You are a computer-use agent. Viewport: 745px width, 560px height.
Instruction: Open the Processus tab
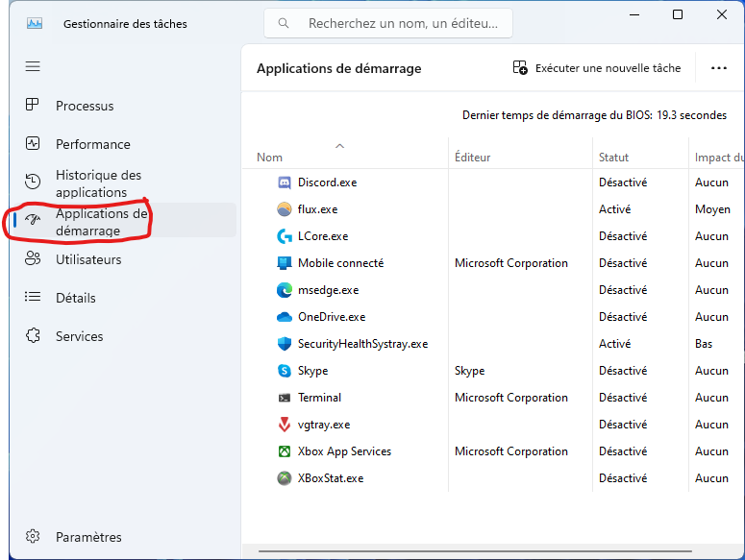pyautogui.click(x=124, y=106)
